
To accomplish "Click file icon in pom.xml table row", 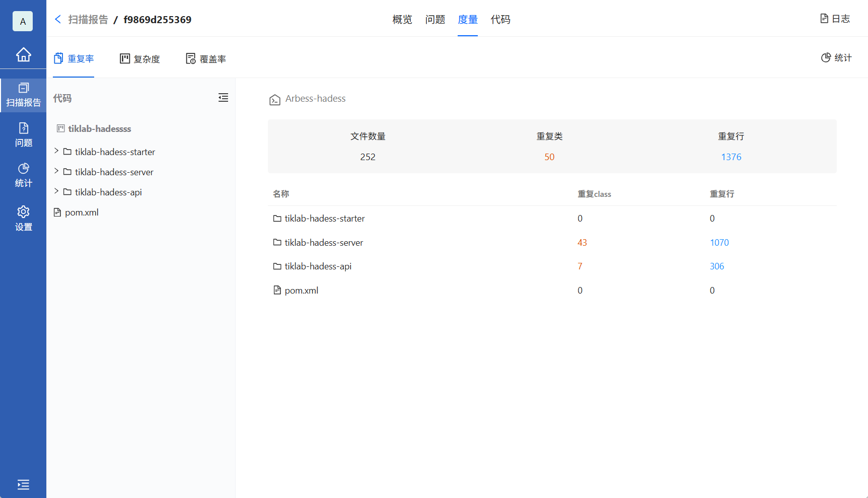I will click(x=277, y=290).
